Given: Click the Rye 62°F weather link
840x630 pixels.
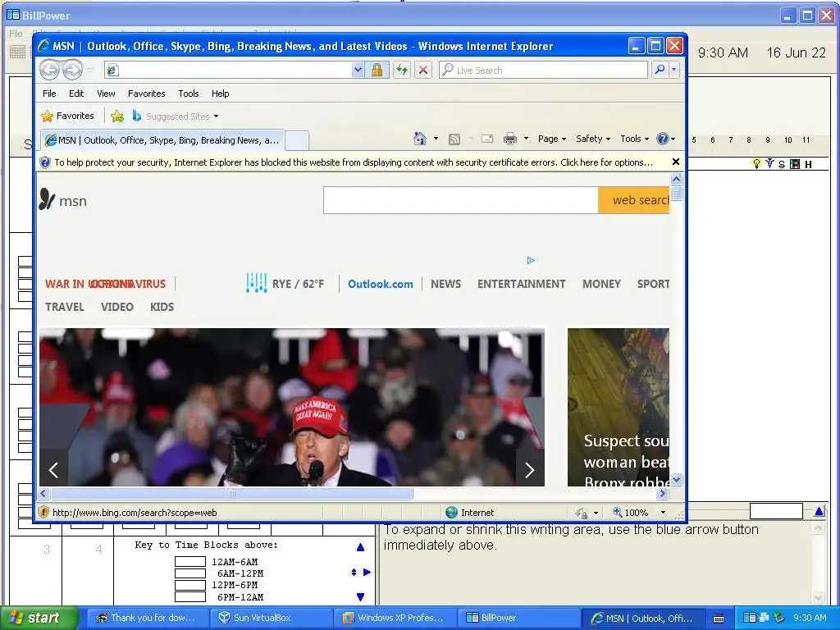Looking at the screenshot, I should pos(285,283).
